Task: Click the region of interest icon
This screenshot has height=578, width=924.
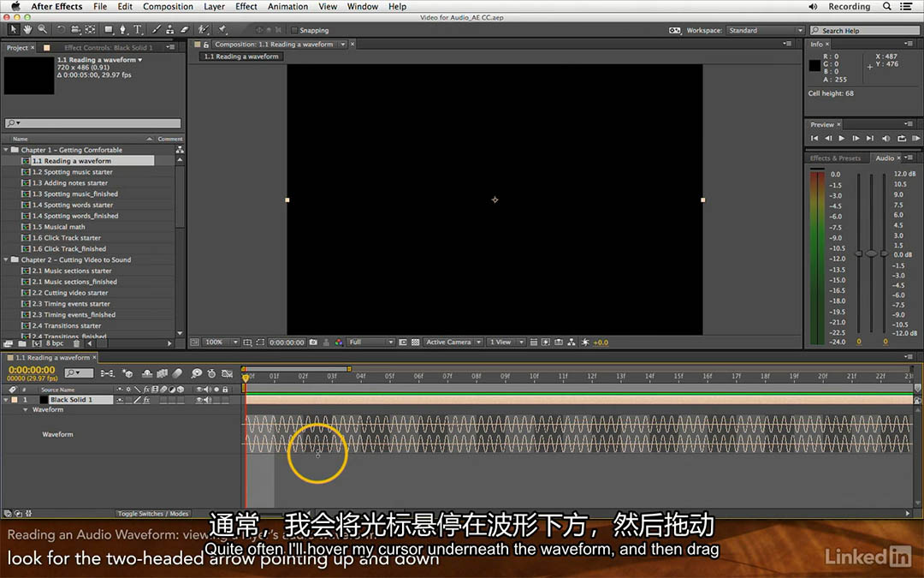Action: tap(260, 342)
